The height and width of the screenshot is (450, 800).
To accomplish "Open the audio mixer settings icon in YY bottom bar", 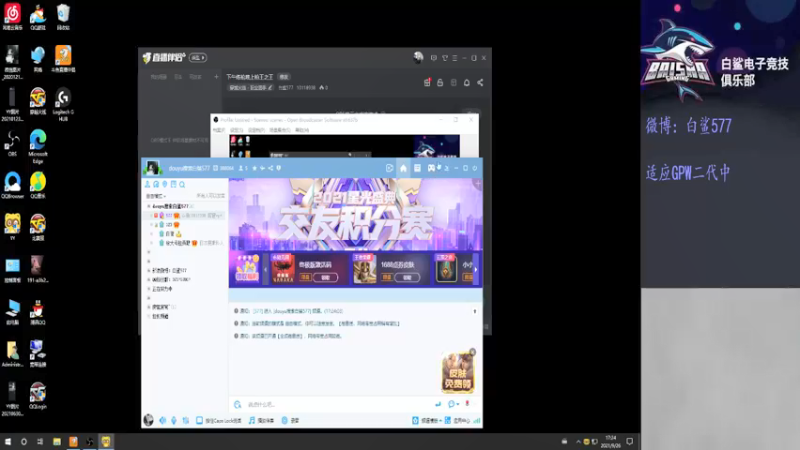I will point(186,420).
